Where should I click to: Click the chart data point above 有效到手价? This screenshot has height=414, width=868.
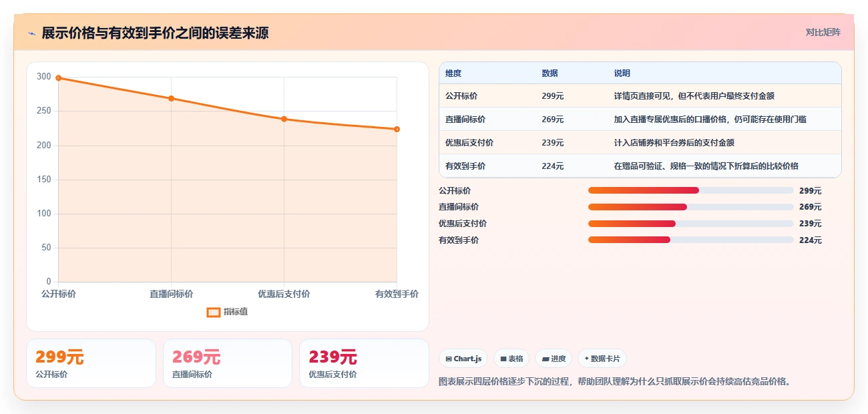[397, 129]
